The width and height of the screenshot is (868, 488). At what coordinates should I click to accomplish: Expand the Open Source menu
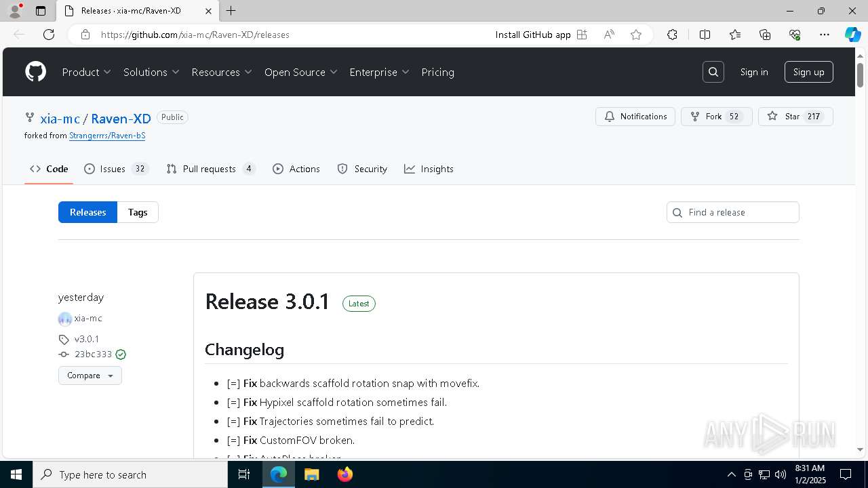point(301,72)
